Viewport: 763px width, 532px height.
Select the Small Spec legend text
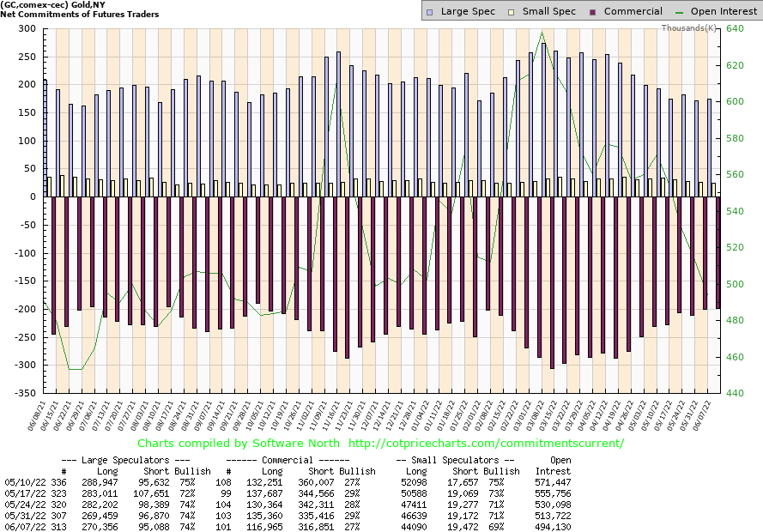pyautogui.click(x=548, y=12)
